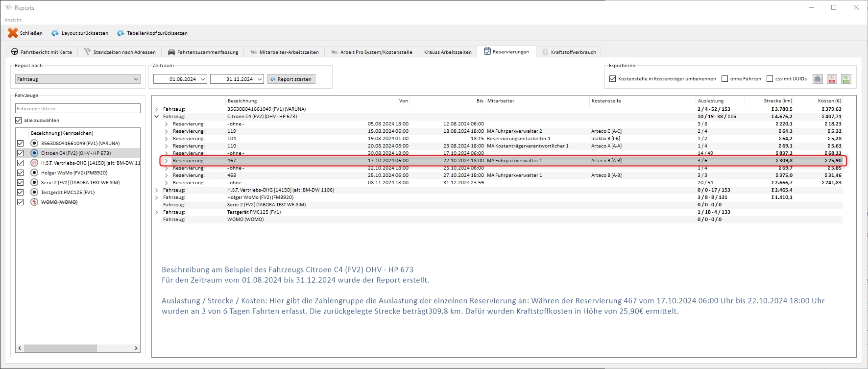Click the Citroen C4 vehicle status icon
This screenshot has height=369, width=868.
(x=34, y=153)
